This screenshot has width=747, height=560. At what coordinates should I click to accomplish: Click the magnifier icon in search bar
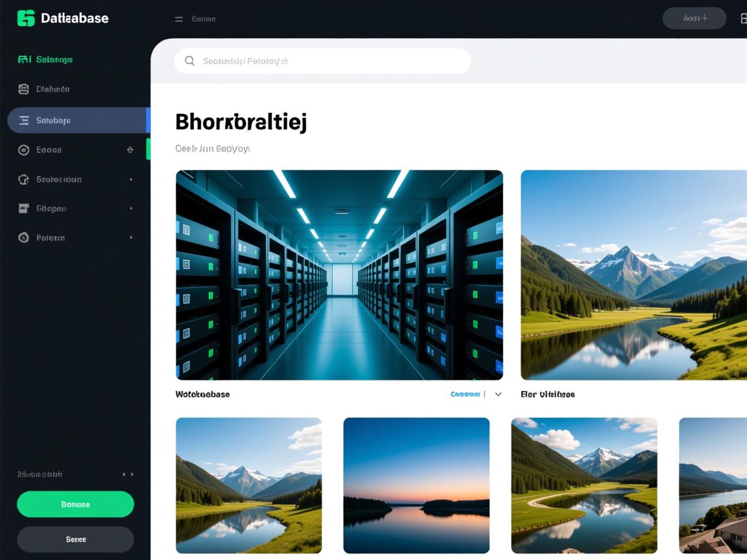(x=189, y=61)
